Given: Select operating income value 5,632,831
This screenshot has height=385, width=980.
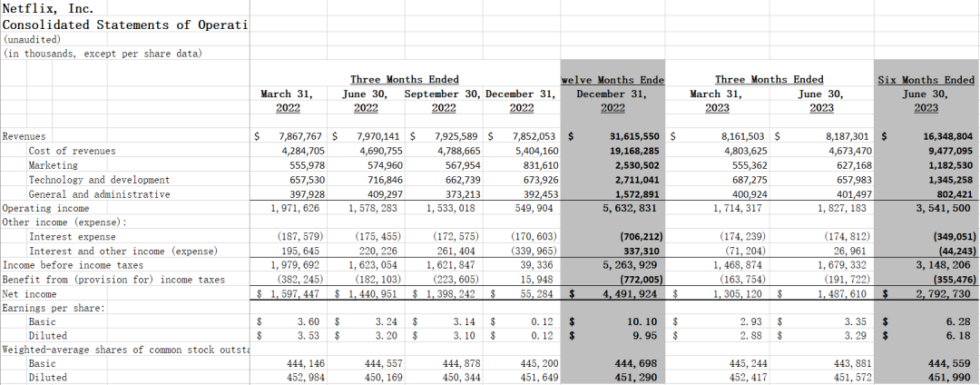Looking at the screenshot, I should (x=630, y=208).
